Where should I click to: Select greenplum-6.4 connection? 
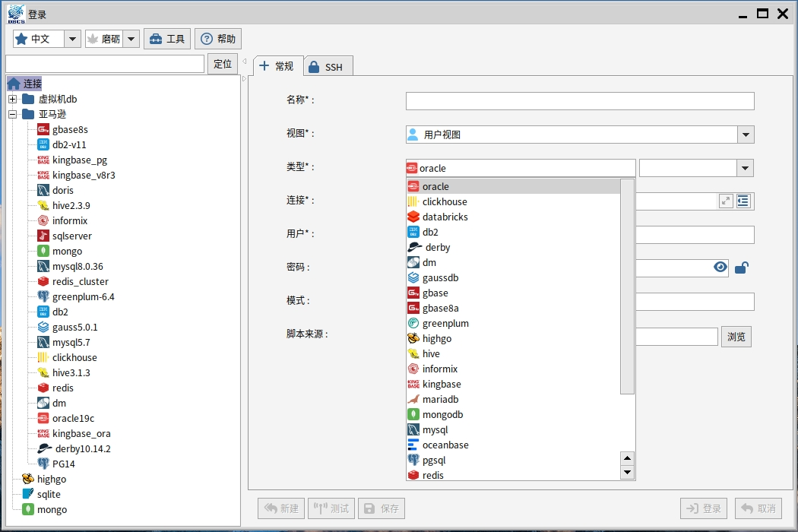(76, 297)
